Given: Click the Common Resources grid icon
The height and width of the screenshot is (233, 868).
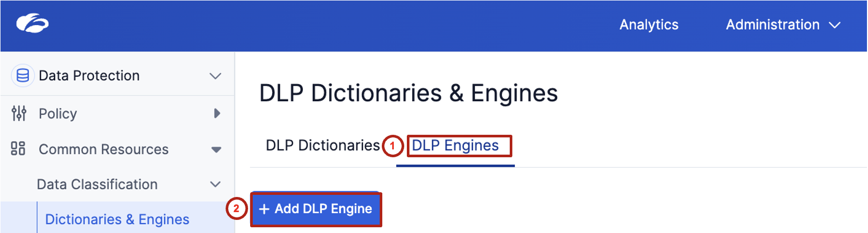Looking at the screenshot, I should pyautogui.click(x=18, y=149).
